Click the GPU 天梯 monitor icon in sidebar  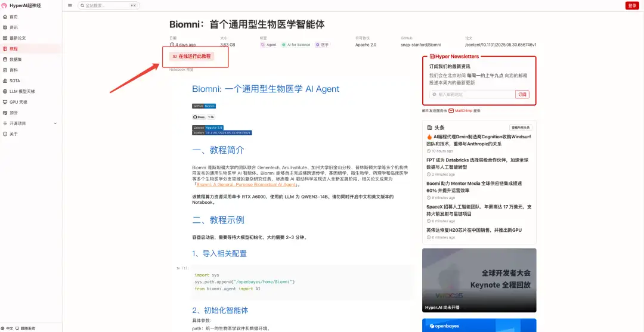pos(5,102)
